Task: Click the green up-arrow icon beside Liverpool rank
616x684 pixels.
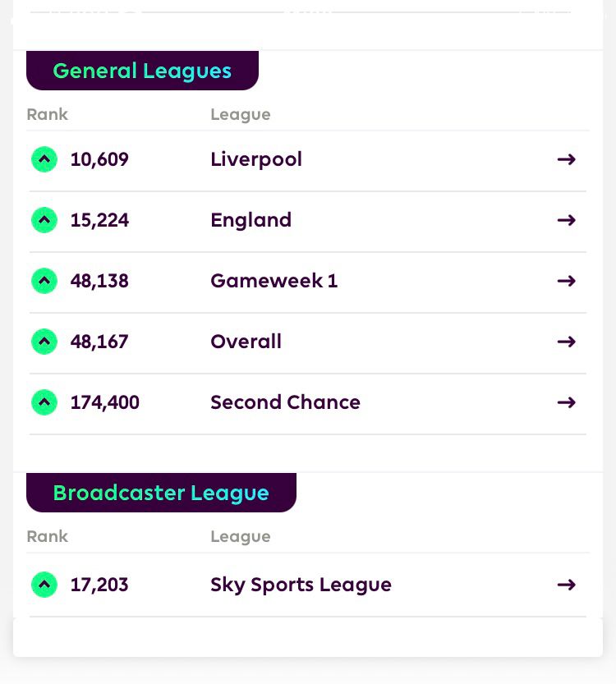Action: tap(44, 159)
